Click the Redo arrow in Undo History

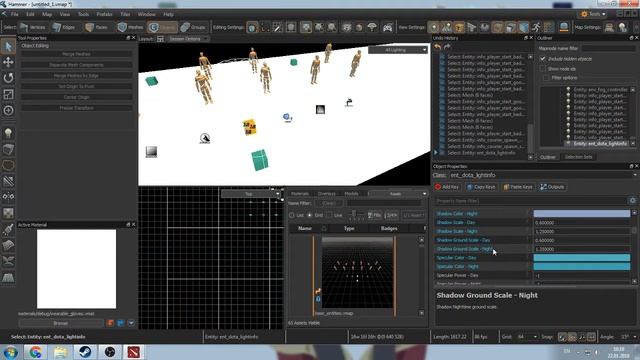[x=447, y=47]
